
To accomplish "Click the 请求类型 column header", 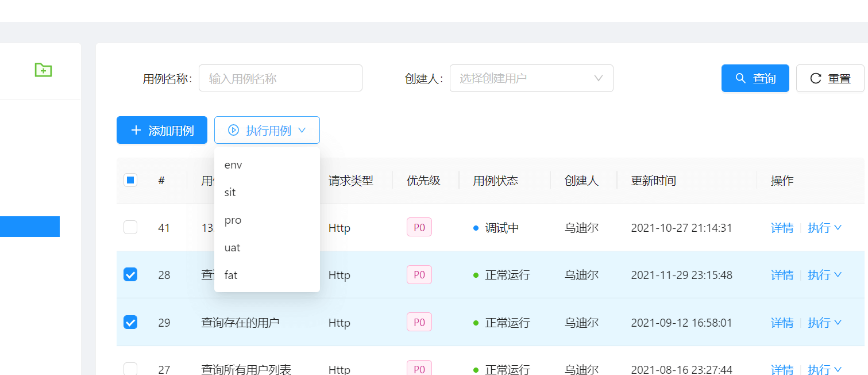I will (351, 181).
